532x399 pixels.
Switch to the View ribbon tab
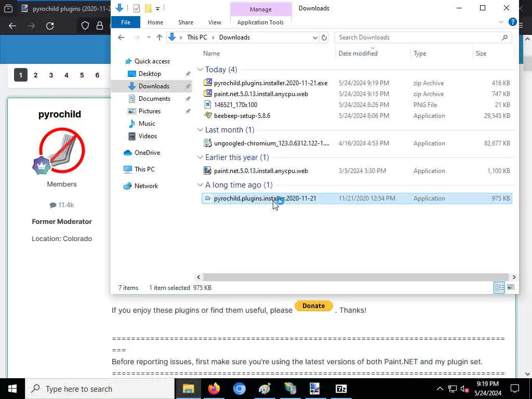215,22
